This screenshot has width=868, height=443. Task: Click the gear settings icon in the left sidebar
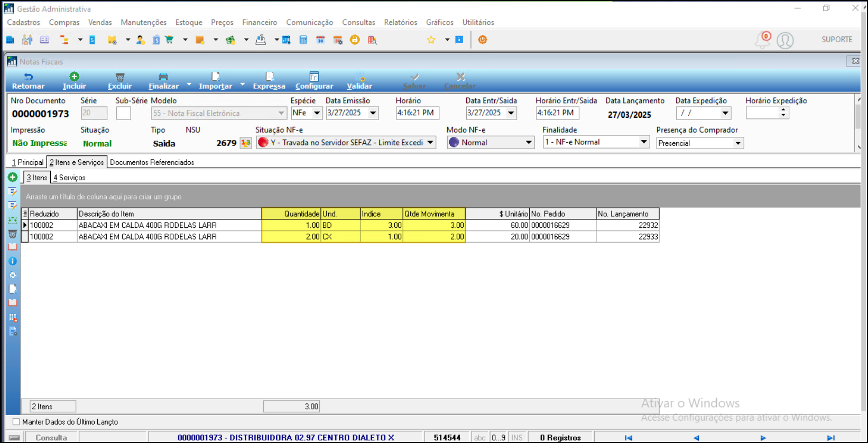[x=13, y=275]
